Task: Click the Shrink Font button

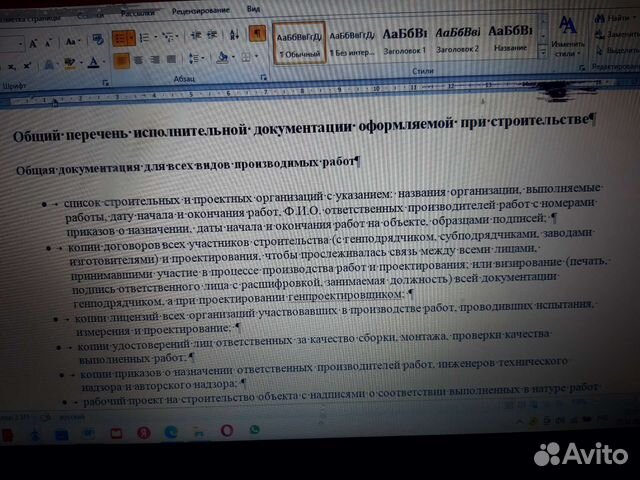Action: 48,42
